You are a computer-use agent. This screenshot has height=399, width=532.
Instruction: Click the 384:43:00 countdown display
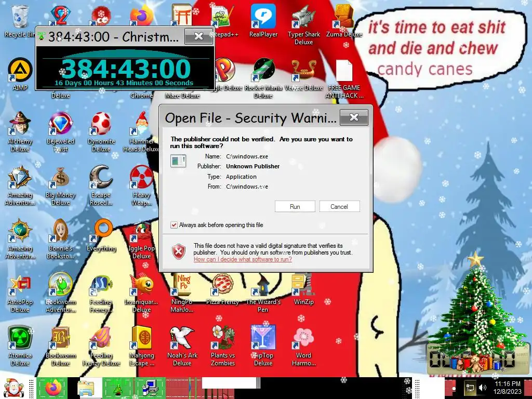[126, 69]
